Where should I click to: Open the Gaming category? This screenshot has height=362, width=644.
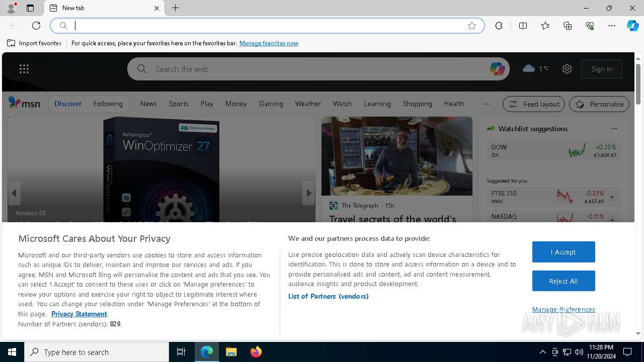point(271,104)
